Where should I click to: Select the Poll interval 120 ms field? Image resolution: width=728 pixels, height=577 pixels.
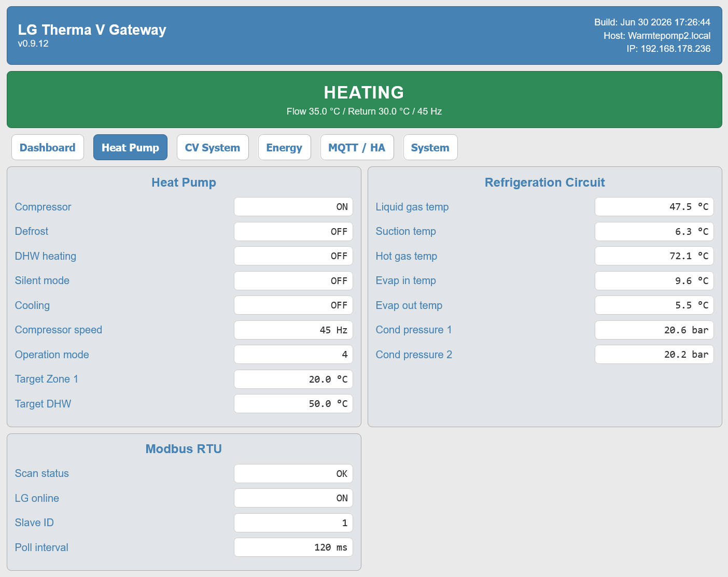coord(293,547)
